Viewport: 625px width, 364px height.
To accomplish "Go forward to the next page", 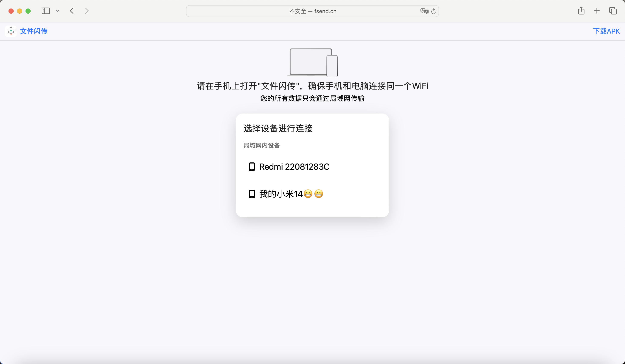I will coord(87,11).
